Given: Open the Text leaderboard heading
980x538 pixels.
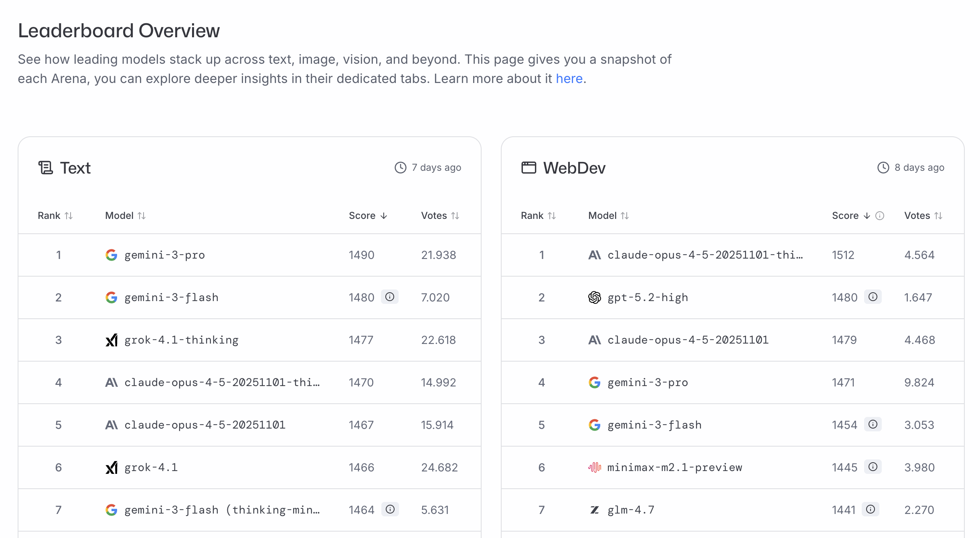Looking at the screenshot, I should point(75,168).
